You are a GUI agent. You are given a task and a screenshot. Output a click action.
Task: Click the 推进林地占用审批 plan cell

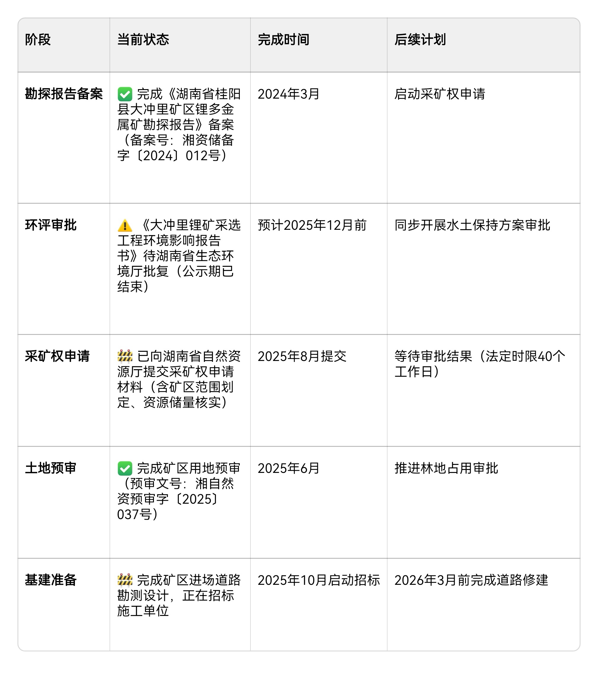[446, 468]
